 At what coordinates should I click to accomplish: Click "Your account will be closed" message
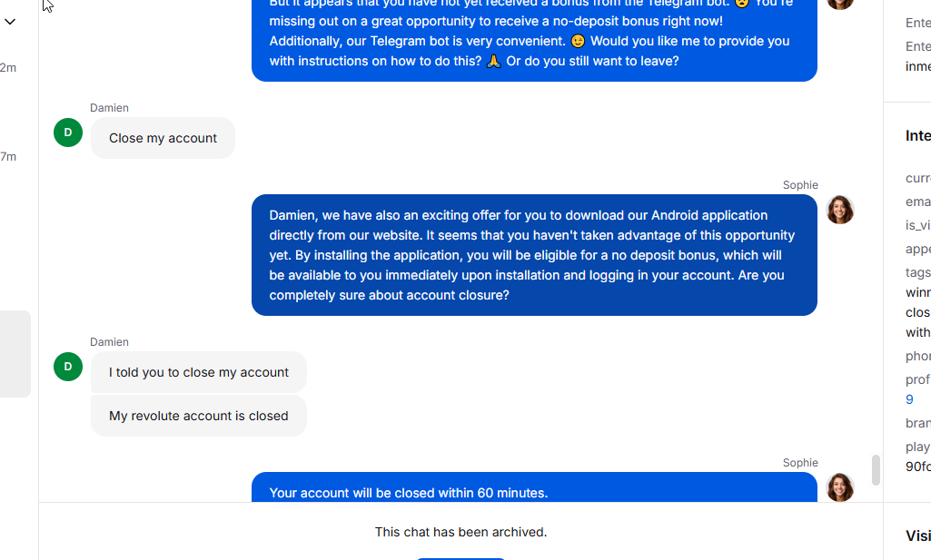click(x=534, y=487)
